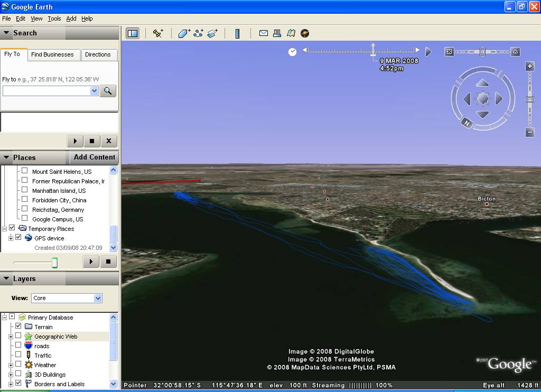Collapse the Layers panel header triangle
The width and height of the screenshot is (541, 392).
(x=6, y=278)
